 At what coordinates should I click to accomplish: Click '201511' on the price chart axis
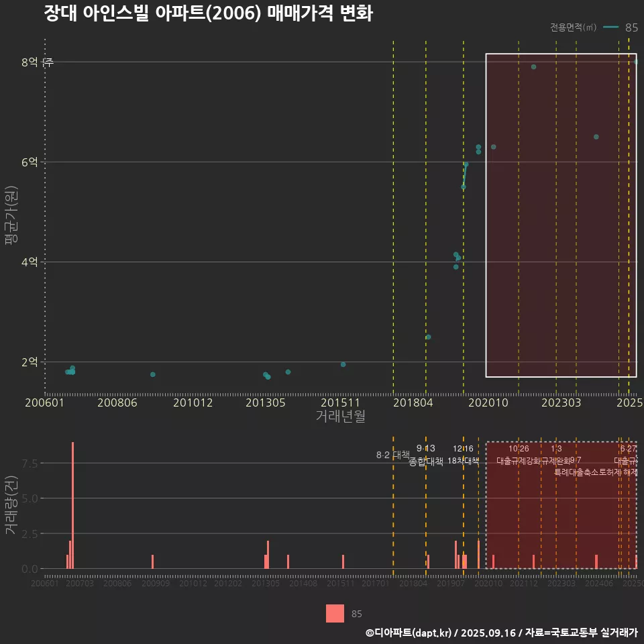(x=341, y=402)
